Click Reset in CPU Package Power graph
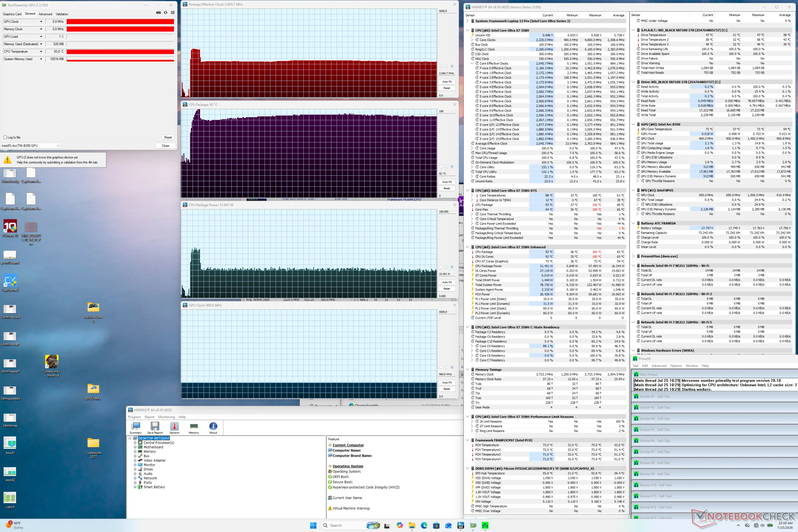This screenshot has height=532, width=798. click(x=447, y=289)
